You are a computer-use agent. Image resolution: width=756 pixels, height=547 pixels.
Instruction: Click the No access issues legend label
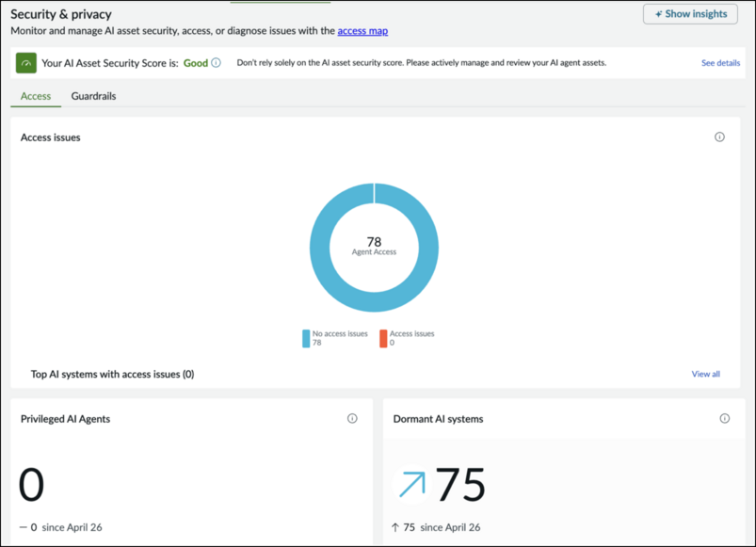tap(340, 333)
